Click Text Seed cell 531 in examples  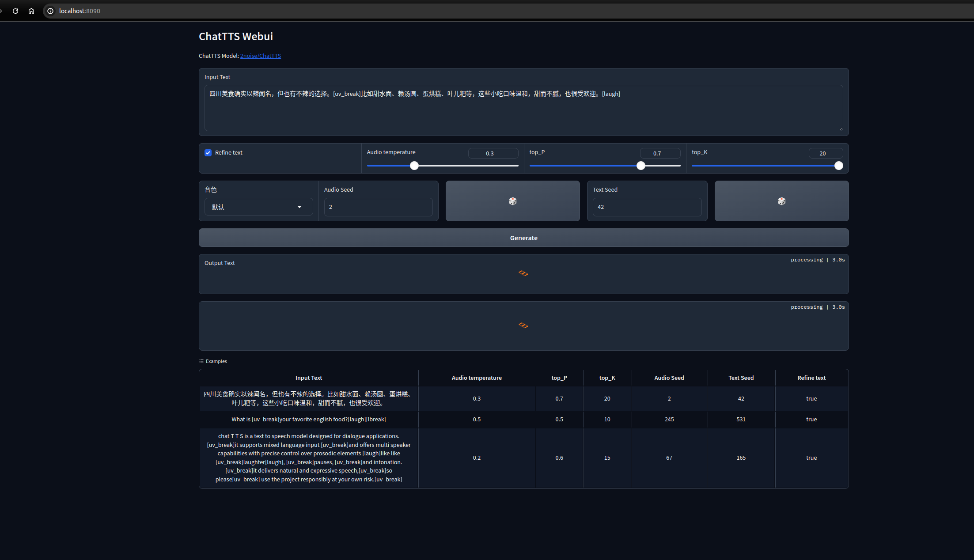point(741,420)
